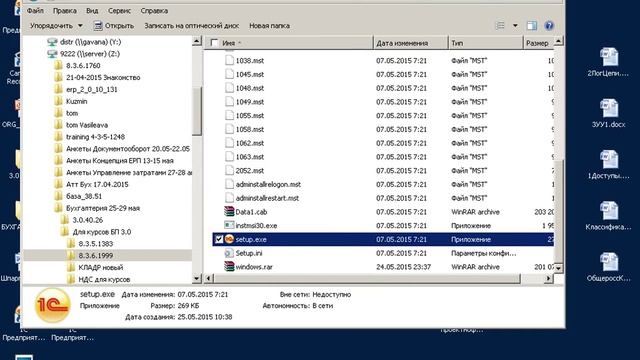Open the Для курсов БП 3.0 folder
Viewport: 640px width, 360px height.
coord(96,232)
